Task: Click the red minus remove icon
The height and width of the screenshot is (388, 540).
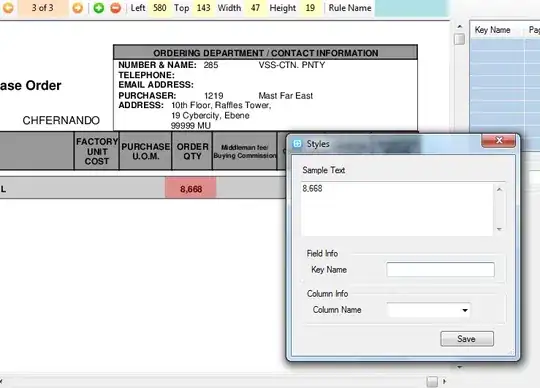Action: pos(116,8)
